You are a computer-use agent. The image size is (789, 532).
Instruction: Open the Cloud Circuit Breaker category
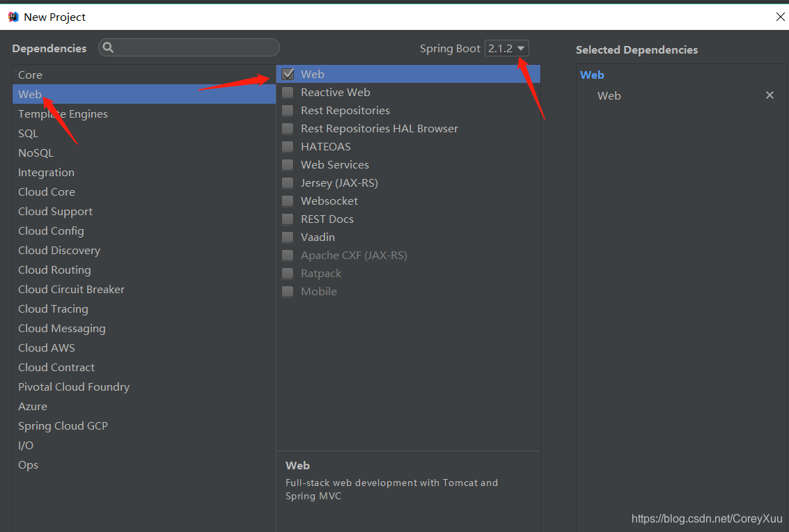(x=144, y=290)
